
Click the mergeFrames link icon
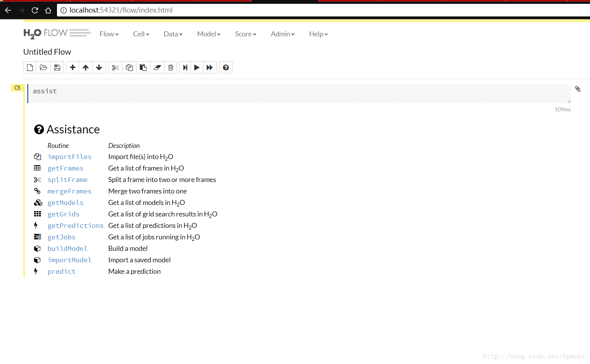tap(37, 191)
